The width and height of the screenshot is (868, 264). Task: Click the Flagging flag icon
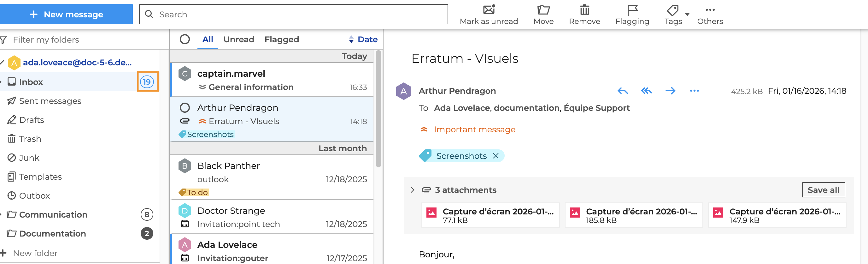point(632,9)
